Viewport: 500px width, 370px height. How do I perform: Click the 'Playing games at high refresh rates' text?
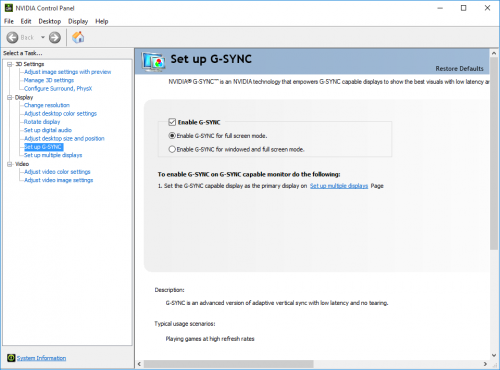[x=210, y=339]
